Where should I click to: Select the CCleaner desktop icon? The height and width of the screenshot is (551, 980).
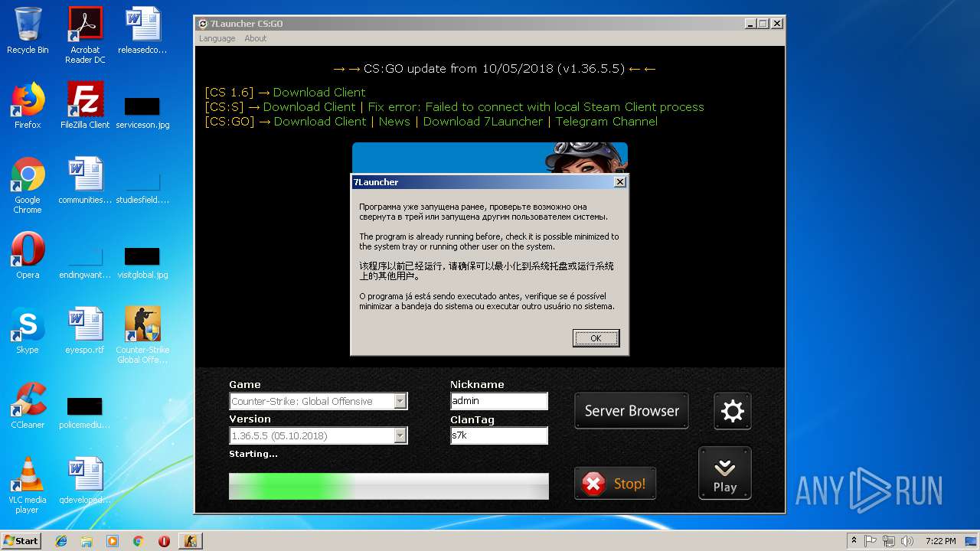point(28,406)
